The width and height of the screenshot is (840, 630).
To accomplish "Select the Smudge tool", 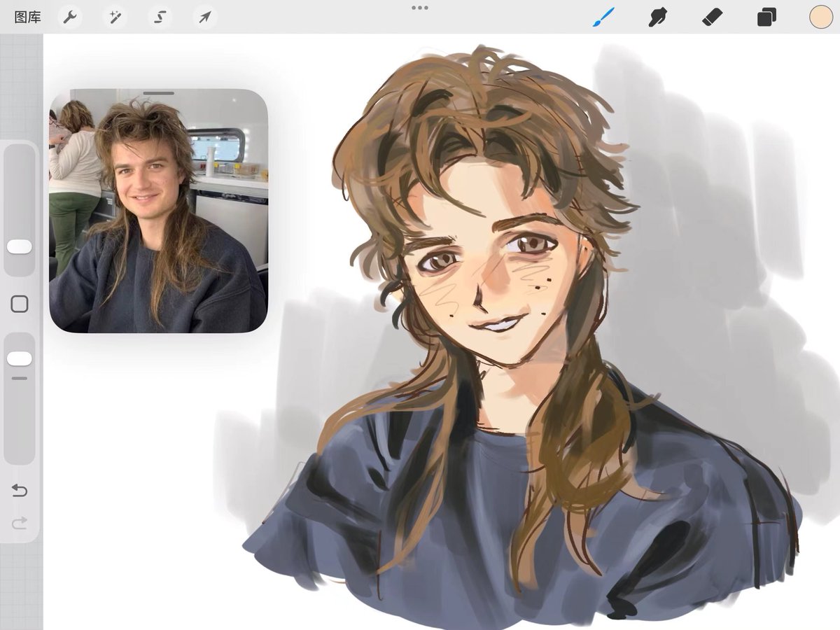I will [657, 17].
